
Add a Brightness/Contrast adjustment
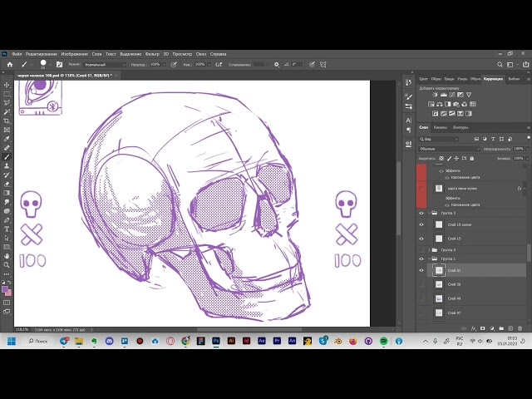[436, 95]
